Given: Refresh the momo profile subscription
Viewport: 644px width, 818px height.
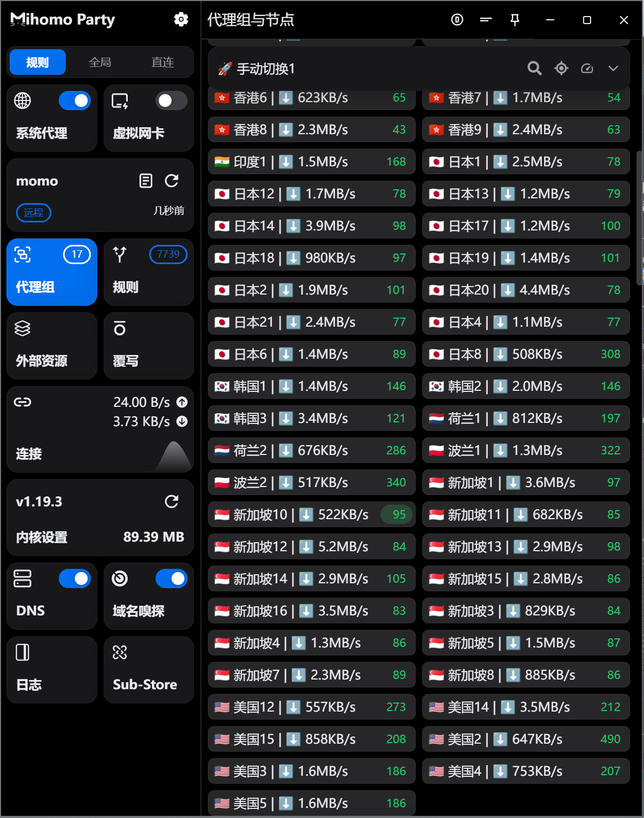Looking at the screenshot, I should tap(172, 181).
